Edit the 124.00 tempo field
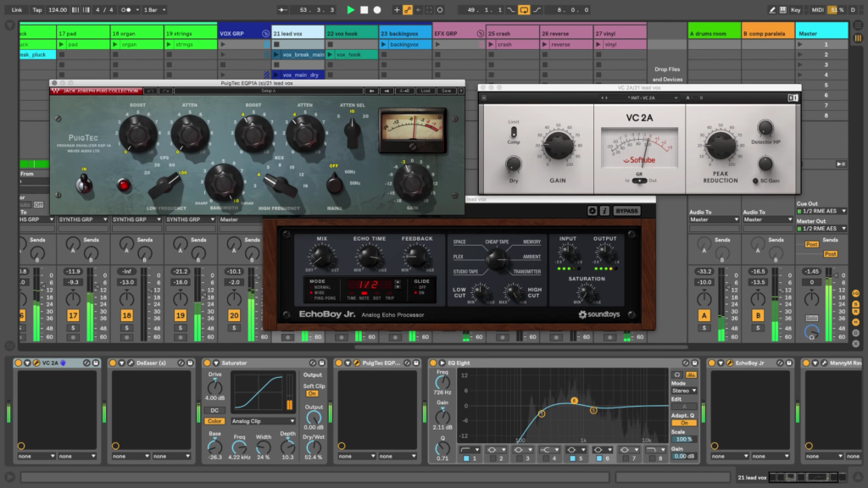Image resolution: width=868 pixels, height=488 pixels. click(x=57, y=9)
